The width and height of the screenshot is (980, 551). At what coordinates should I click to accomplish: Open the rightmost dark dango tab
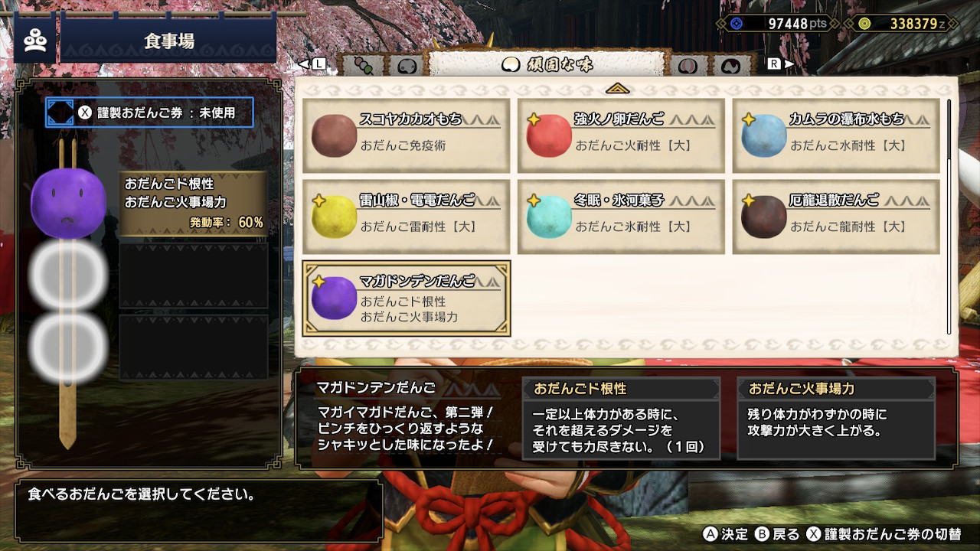click(730, 66)
